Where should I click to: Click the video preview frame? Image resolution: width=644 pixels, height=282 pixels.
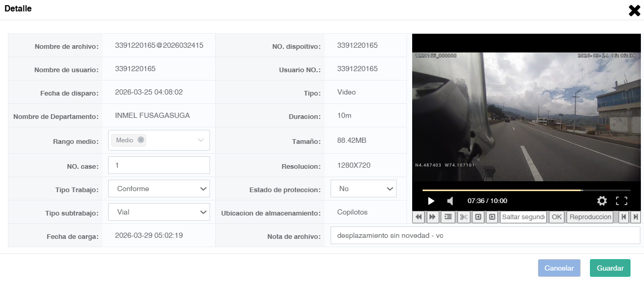[527, 116]
